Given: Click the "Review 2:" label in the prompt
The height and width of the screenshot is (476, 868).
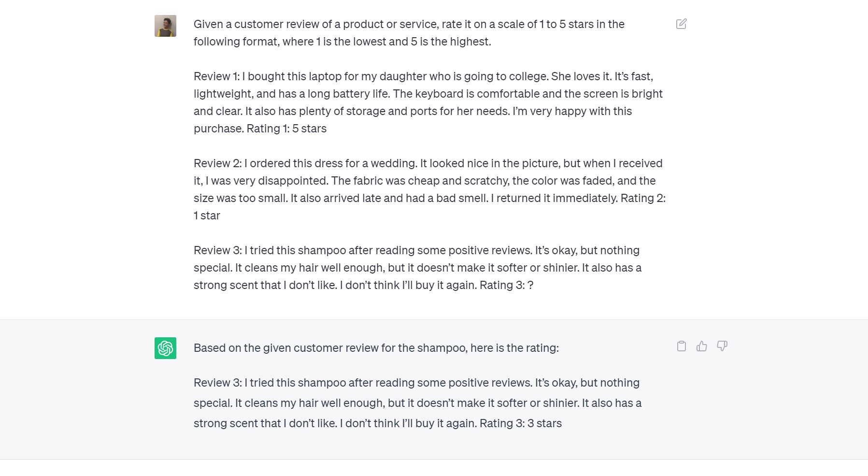Looking at the screenshot, I should coord(217,163).
